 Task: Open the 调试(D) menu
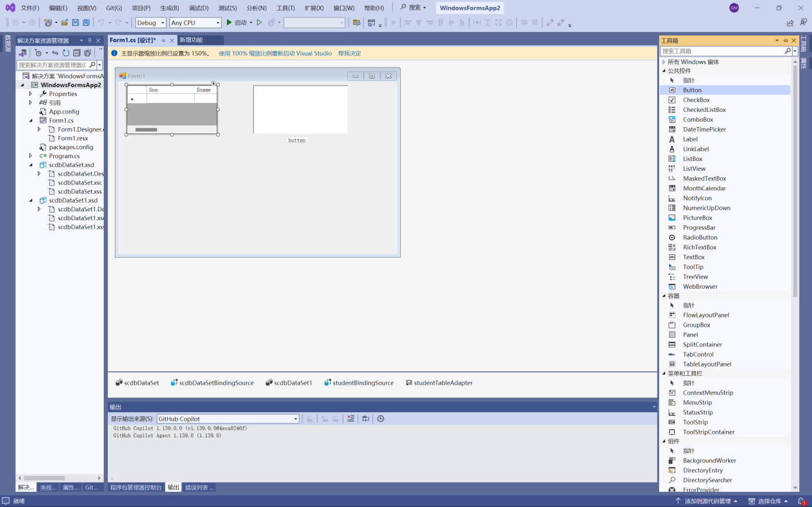click(199, 8)
